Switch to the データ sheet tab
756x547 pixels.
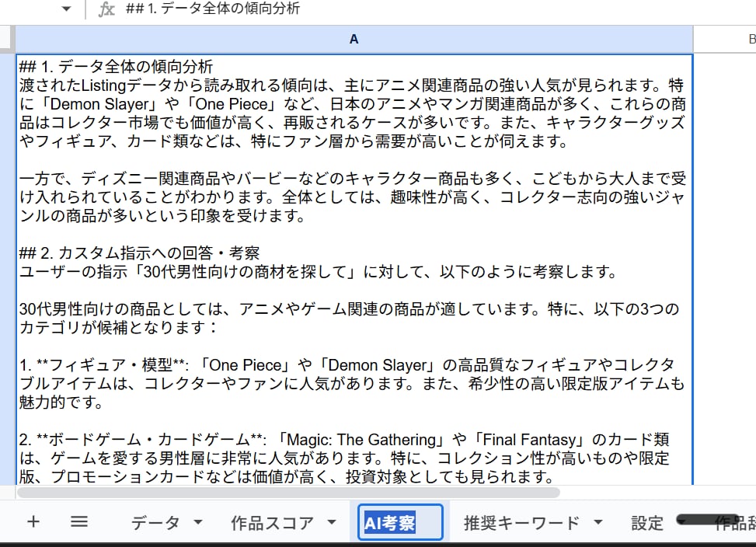tap(155, 523)
